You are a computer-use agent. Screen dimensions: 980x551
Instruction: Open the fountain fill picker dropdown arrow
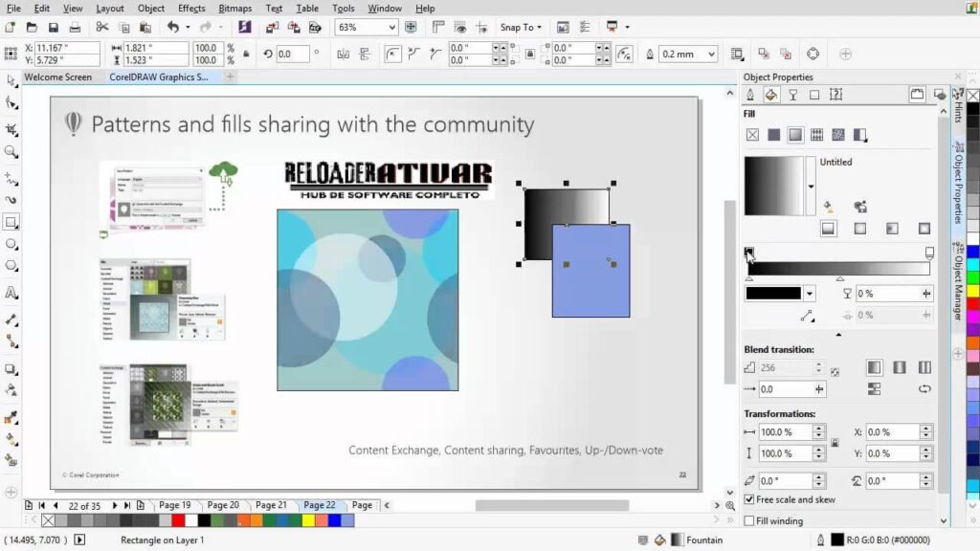pos(811,187)
